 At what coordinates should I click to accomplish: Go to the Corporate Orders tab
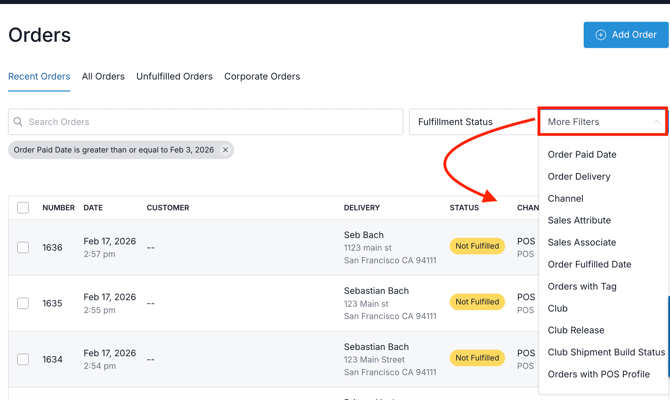coord(262,76)
